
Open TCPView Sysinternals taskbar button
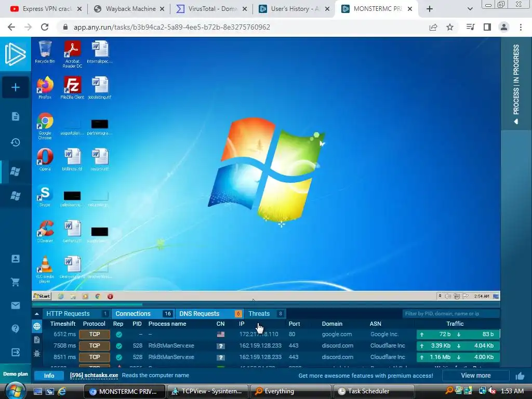[x=208, y=391]
